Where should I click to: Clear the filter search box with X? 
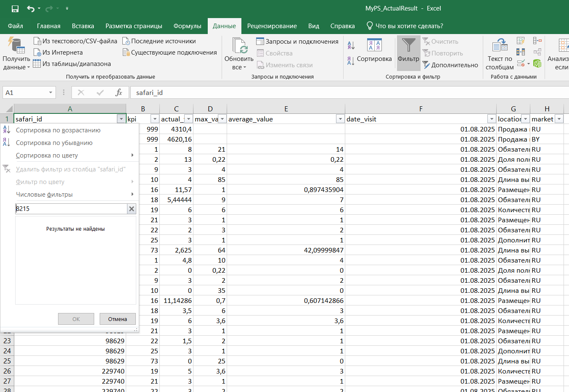(132, 209)
